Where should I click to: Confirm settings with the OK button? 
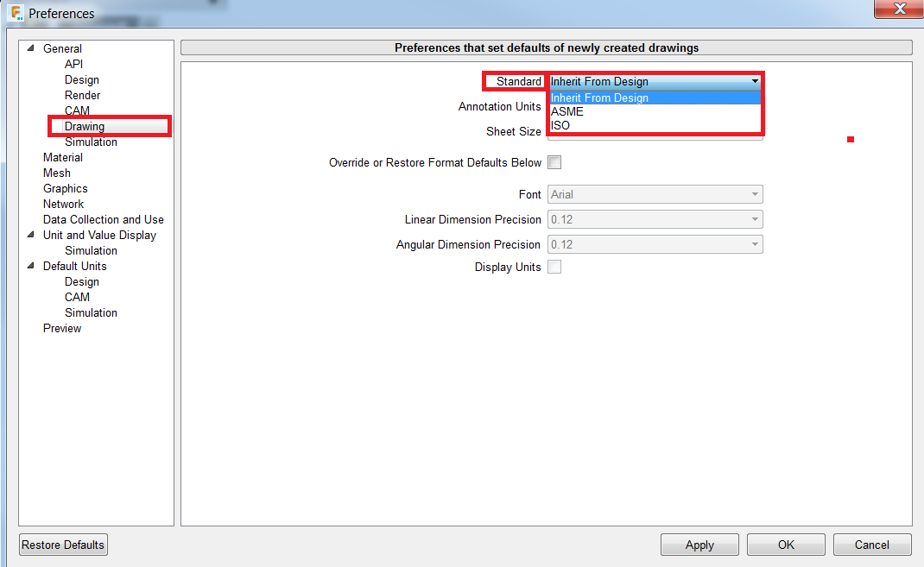tap(785, 545)
